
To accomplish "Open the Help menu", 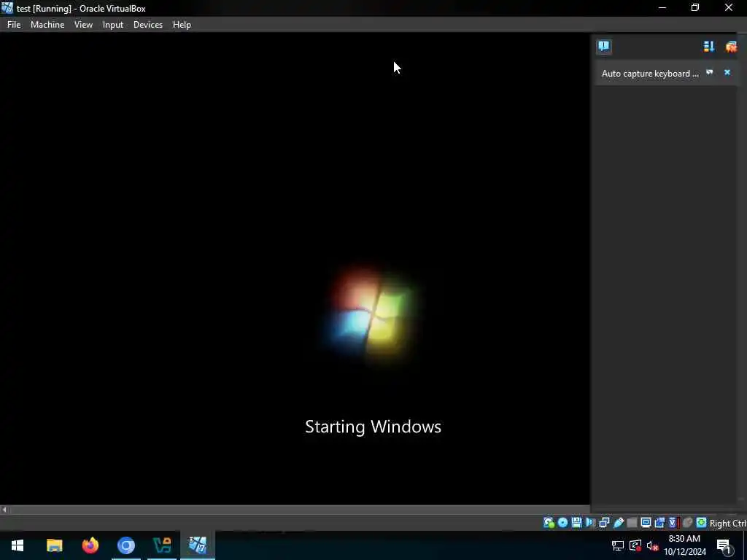I will pos(182,25).
